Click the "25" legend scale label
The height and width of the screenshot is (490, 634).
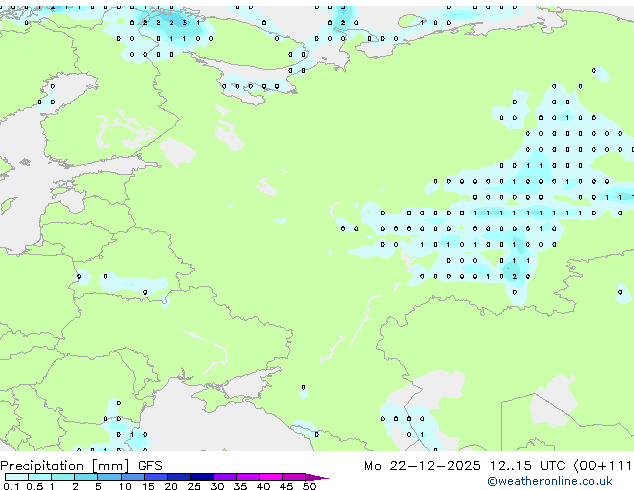coord(194,486)
